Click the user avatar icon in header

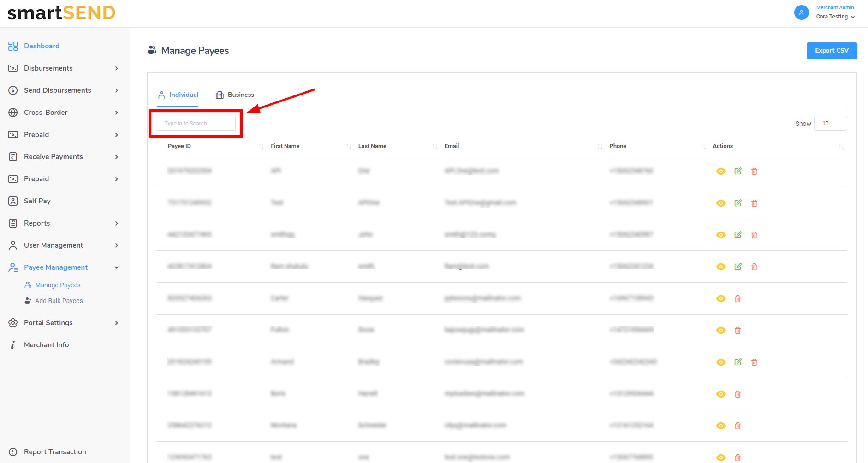click(x=801, y=12)
